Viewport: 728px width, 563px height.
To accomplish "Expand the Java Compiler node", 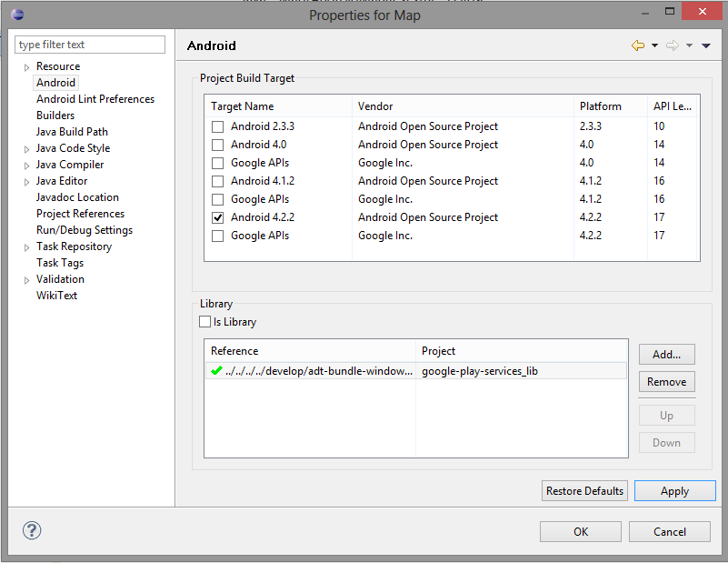I will (x=26, y=166).
